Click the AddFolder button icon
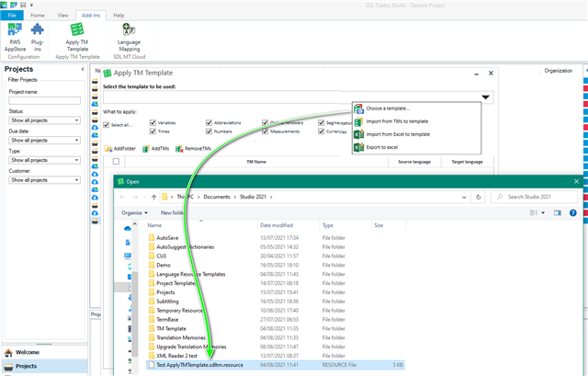This screenshot has height=376, width=588. 108,149
